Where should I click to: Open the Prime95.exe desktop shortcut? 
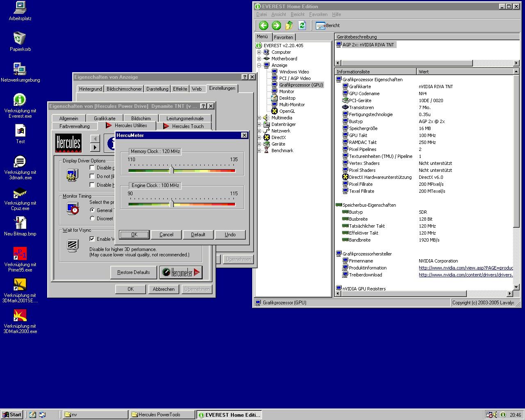coord(20,254)
